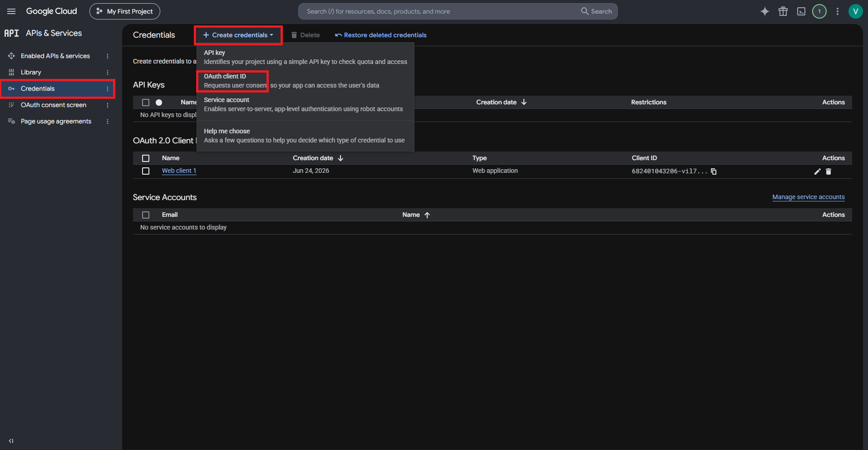This screenshot has width=868, height=450.
Task: Click the Type column header in OAuth table
Action: tap(479, 158)
